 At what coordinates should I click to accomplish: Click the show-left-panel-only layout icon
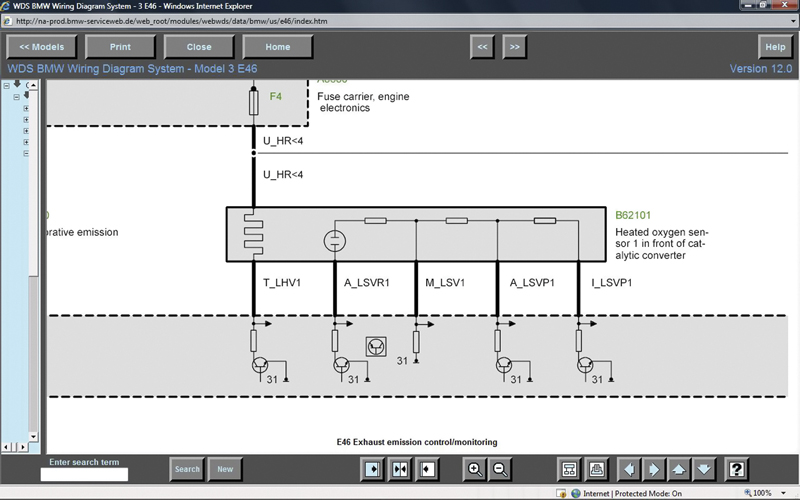(372, 469)
